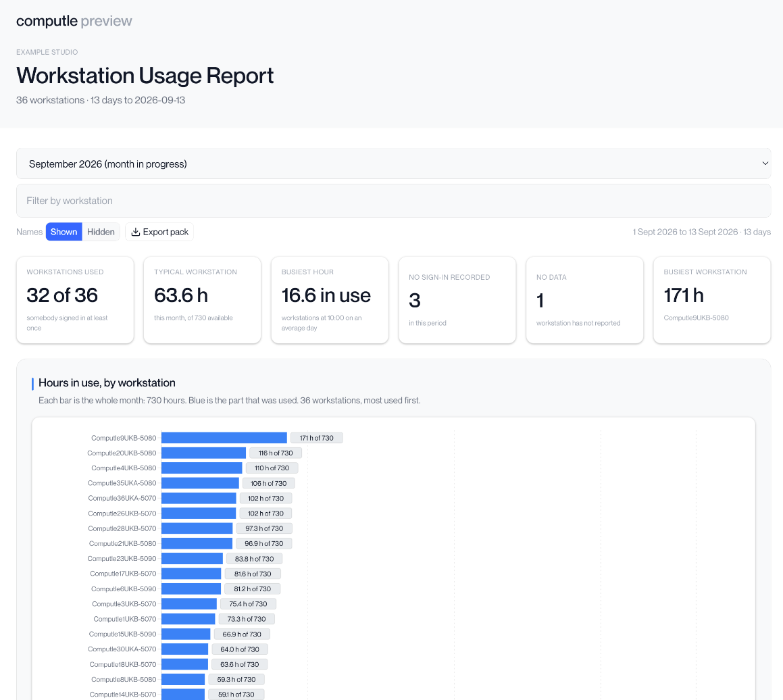The width and height of the screenshot is (783, 700).
Task: Click the EXAMPLE STUDIO label
Action: [47, 52]
